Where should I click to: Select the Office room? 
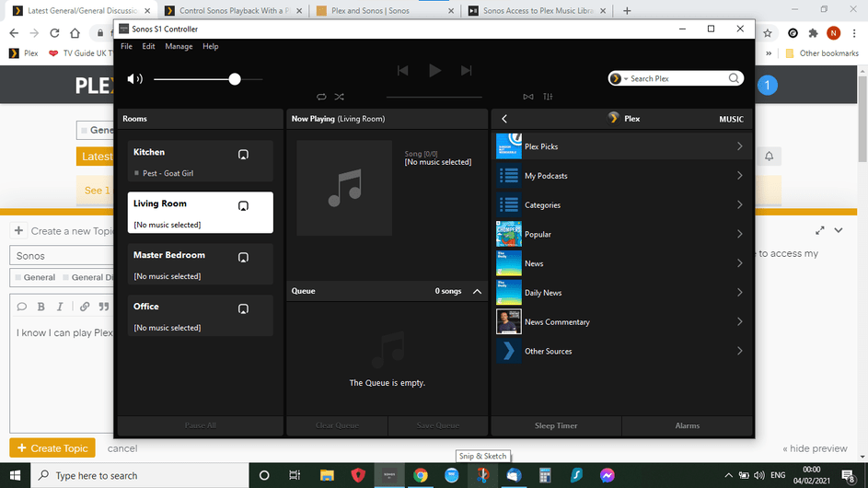coord(201,315)
